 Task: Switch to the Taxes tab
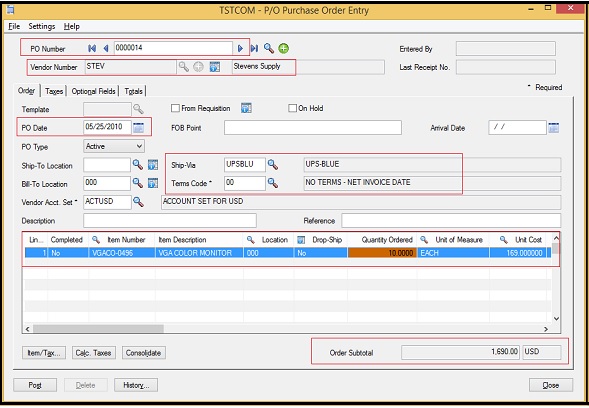(54, 91)
